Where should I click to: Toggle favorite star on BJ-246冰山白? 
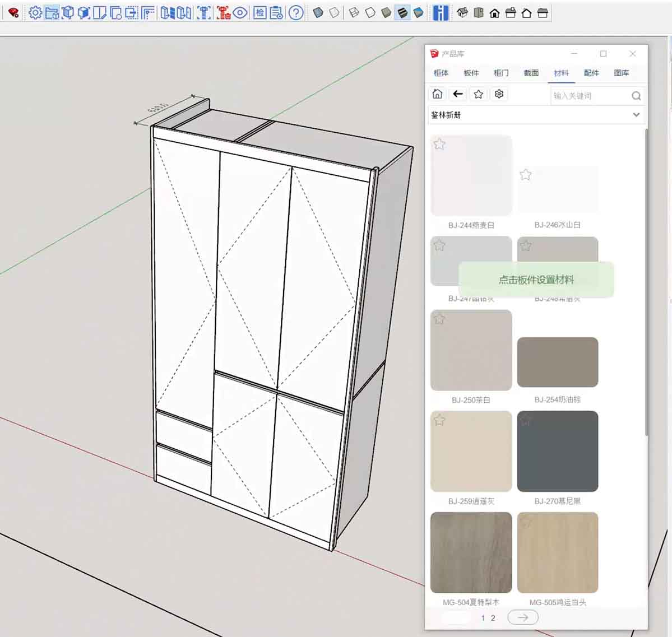click(x=525, y=175)
